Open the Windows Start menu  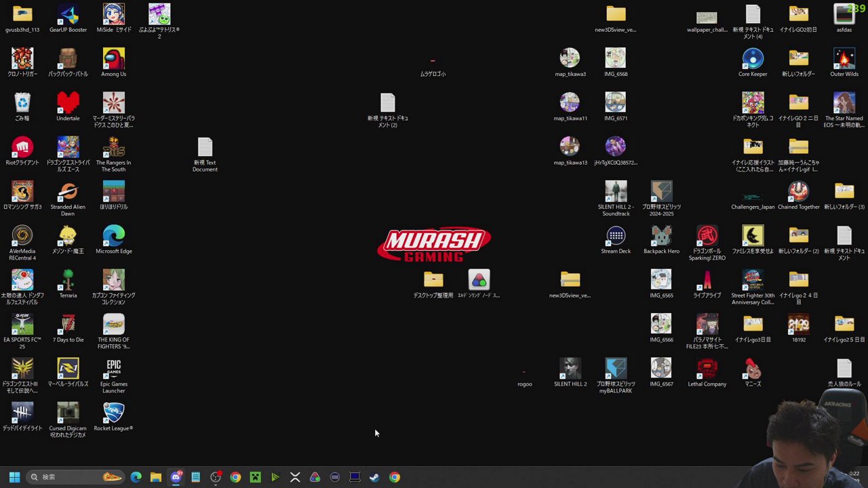pyautogui.click(x=14, y=477)
